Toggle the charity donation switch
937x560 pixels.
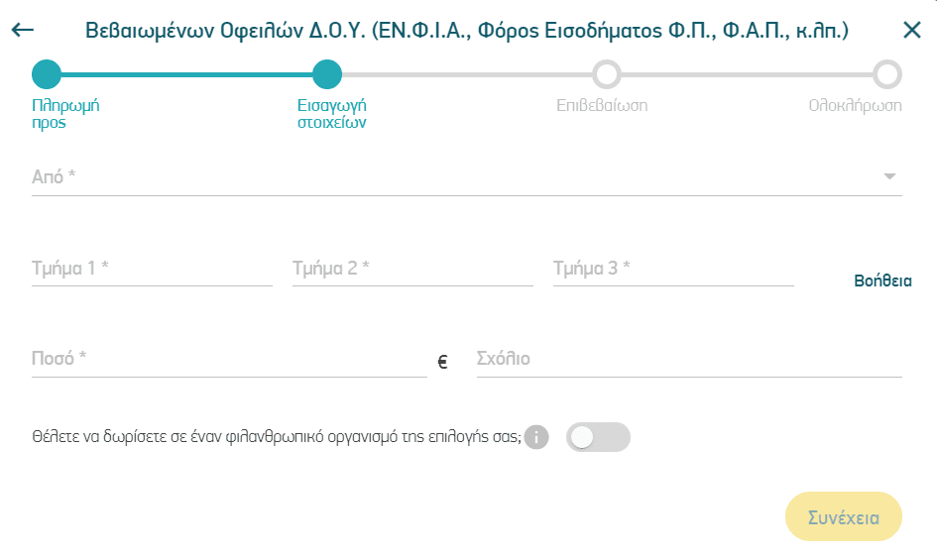598,437
